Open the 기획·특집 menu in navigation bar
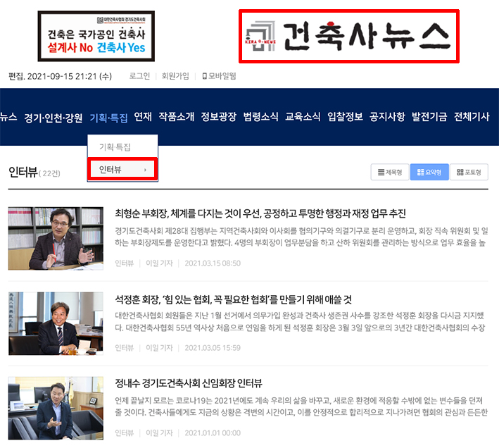The image size is (499, 448). [108, 118]
